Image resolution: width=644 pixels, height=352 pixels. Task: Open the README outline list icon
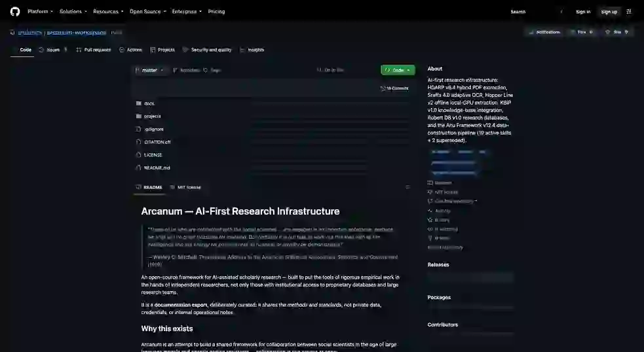pos(407,187)
